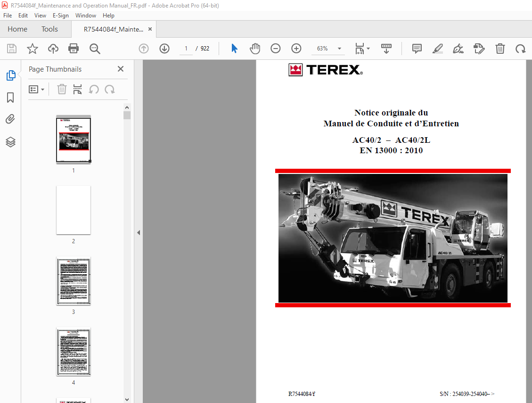This screenshot has height=403, width=532.
Task: Open the E-Sign menu
Action: pos(61,16)
